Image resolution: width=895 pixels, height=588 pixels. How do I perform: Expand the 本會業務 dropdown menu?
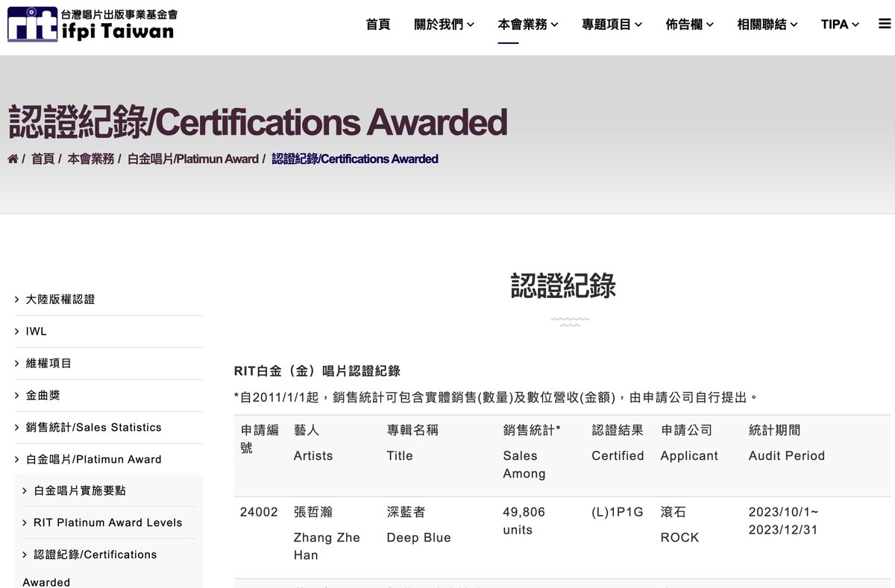(x=528, y=25)
